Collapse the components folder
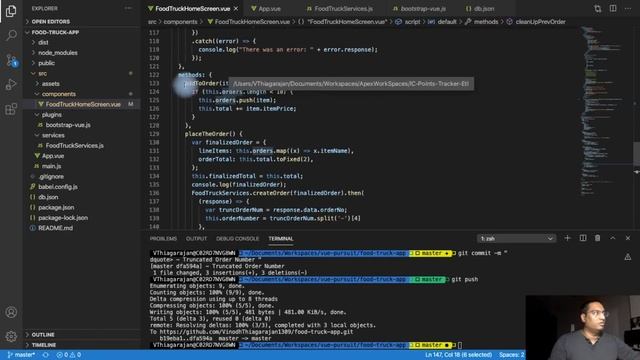The width and height of the screenshot is (640, 360). coord(59,94)
